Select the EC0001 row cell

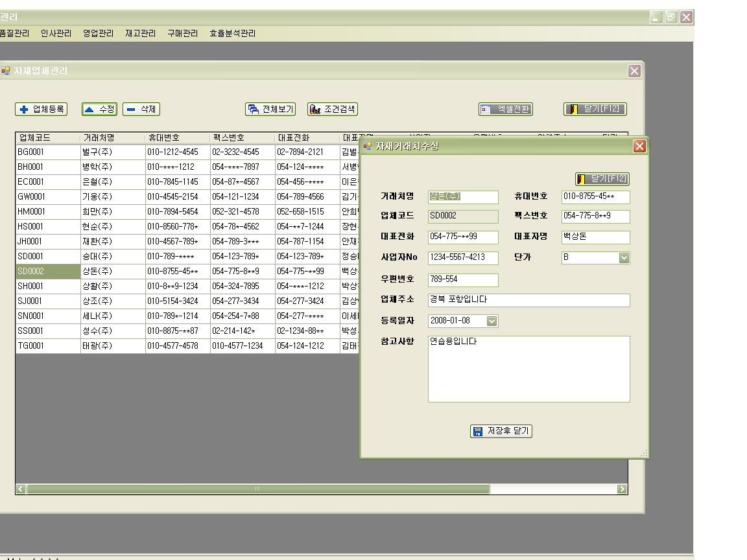click(48, 182)
